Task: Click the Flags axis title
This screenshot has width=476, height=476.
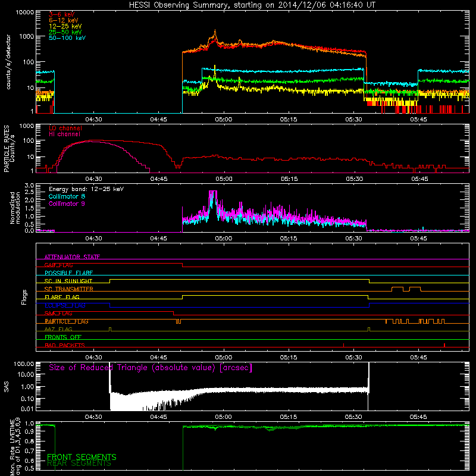Action: [24, 297]
